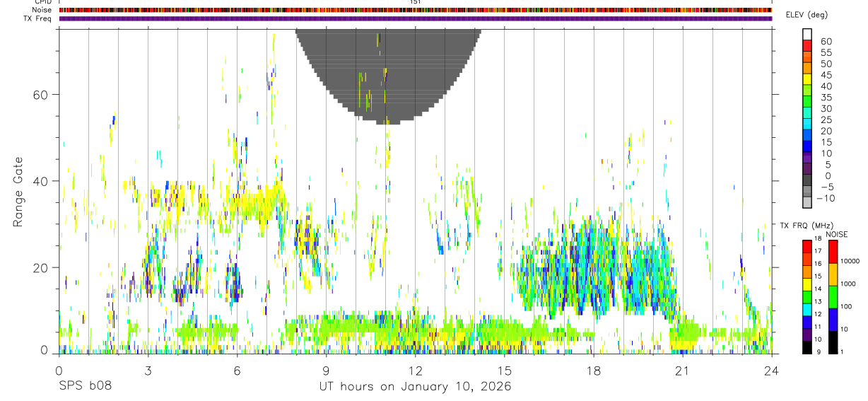Select the yellow ELEV swatch between 40 and 45
868x401 pixels.
click(x=808, y=79)
